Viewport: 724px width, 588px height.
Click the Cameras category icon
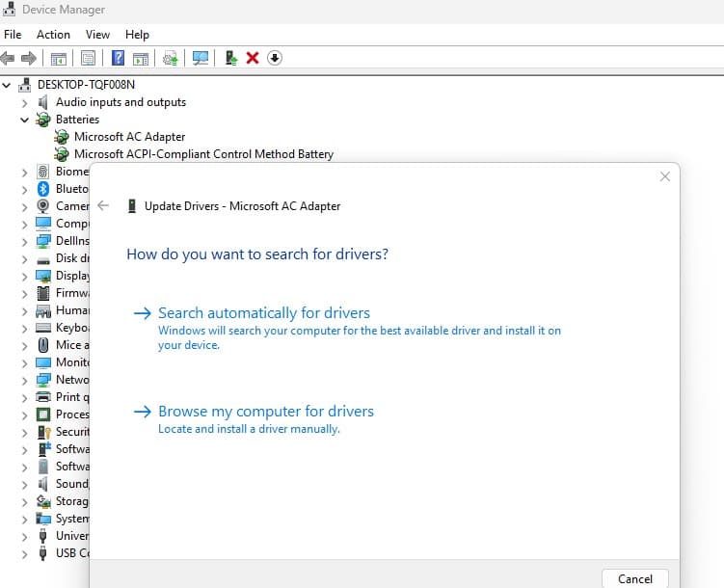click(x=43, y=206)
